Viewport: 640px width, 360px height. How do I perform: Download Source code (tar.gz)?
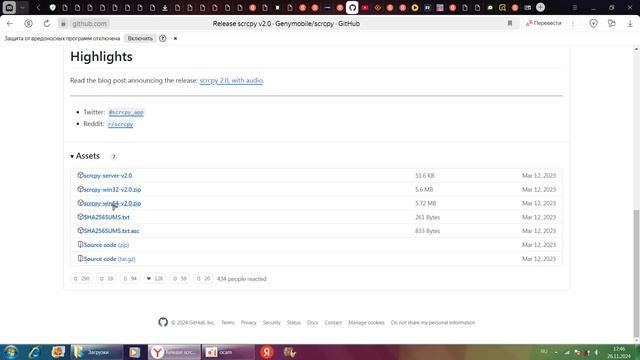109,259
